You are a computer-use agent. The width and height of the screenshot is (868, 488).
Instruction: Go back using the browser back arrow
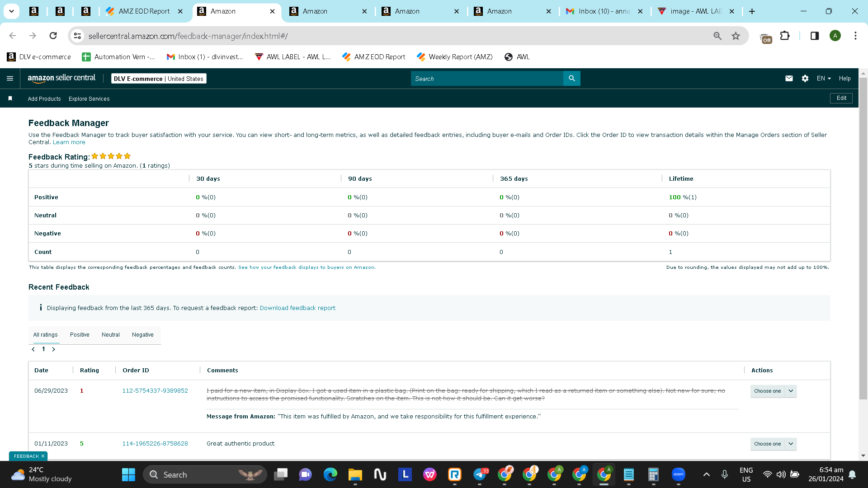click(13, 36)
